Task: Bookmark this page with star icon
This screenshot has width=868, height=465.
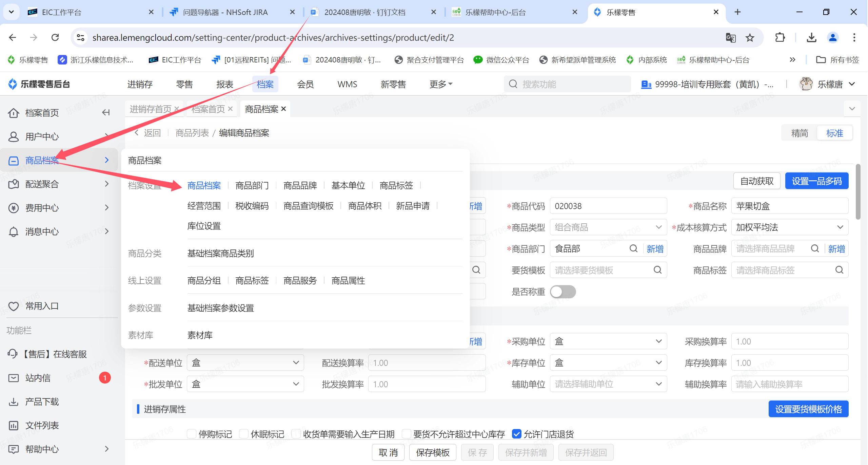Action: pos(750,38)
